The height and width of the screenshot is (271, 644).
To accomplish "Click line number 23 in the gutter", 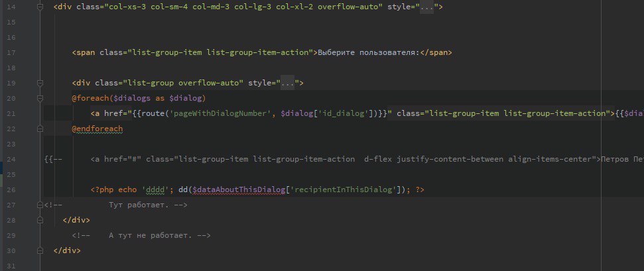I will tap(11, 144).
